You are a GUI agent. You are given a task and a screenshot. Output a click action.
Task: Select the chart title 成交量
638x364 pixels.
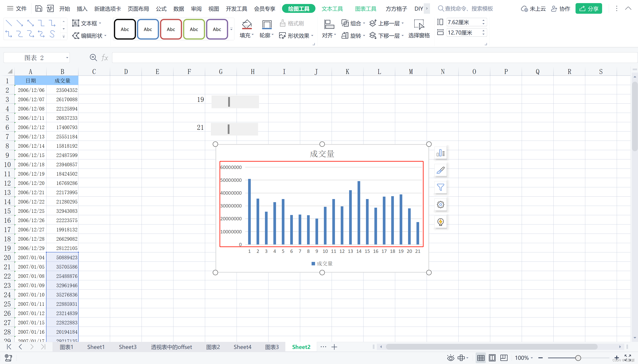click(x=322, y=154)
